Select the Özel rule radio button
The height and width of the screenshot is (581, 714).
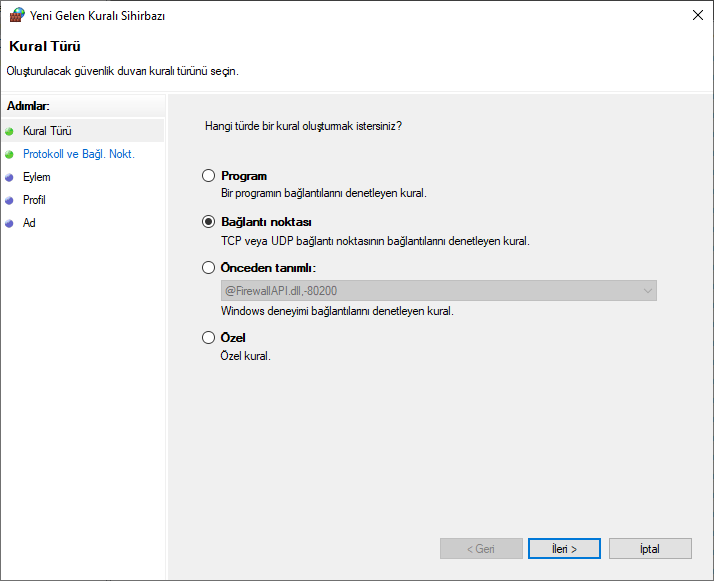(x=208, y=338)
